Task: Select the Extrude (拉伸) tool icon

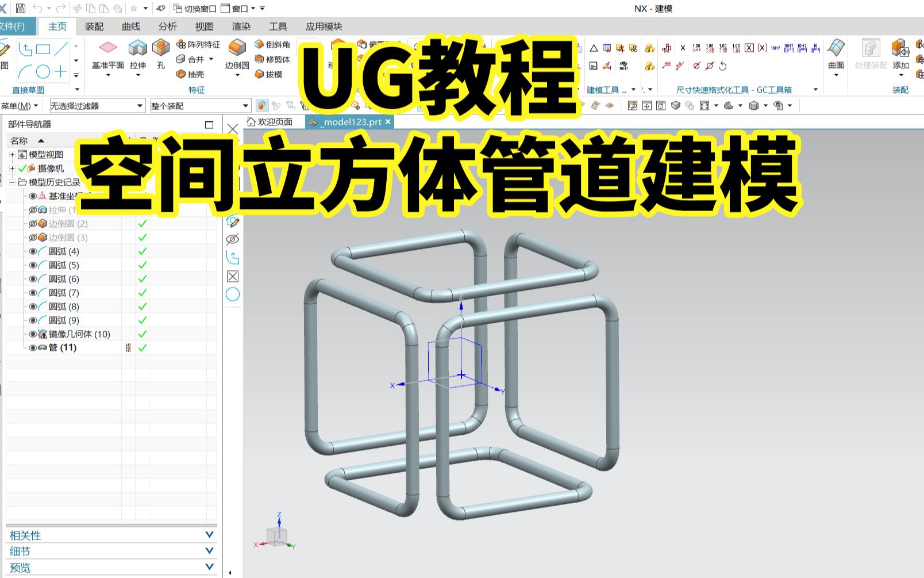Action: pos(138,48)
